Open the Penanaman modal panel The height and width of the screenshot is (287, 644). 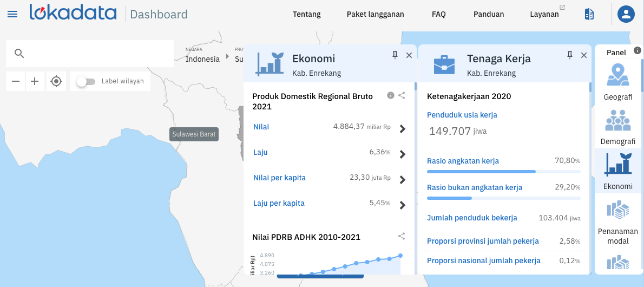617,222
